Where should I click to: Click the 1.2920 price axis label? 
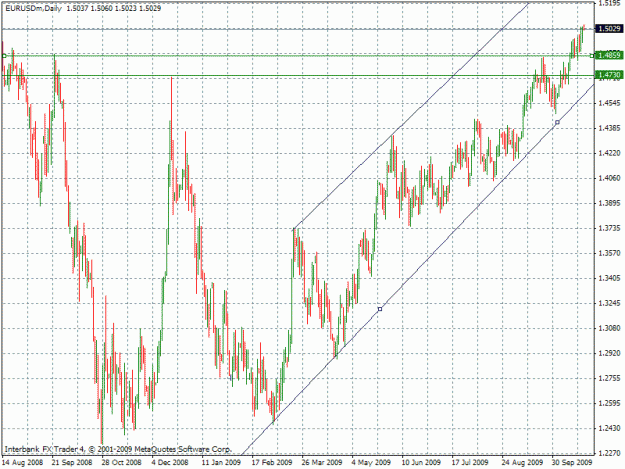click(609, 353)
